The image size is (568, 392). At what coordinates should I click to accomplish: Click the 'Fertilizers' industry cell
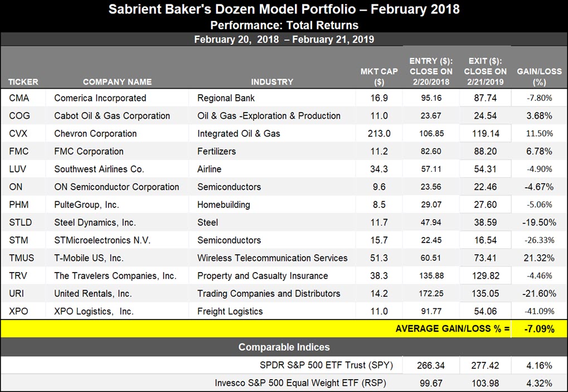click(x=217, y=151)
